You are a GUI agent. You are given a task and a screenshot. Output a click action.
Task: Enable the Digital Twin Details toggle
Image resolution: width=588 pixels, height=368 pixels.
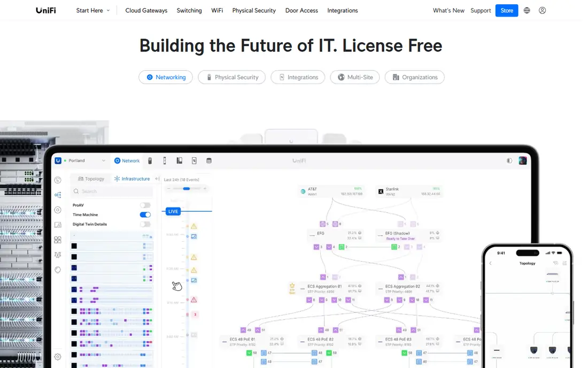(x=145, y=224)
